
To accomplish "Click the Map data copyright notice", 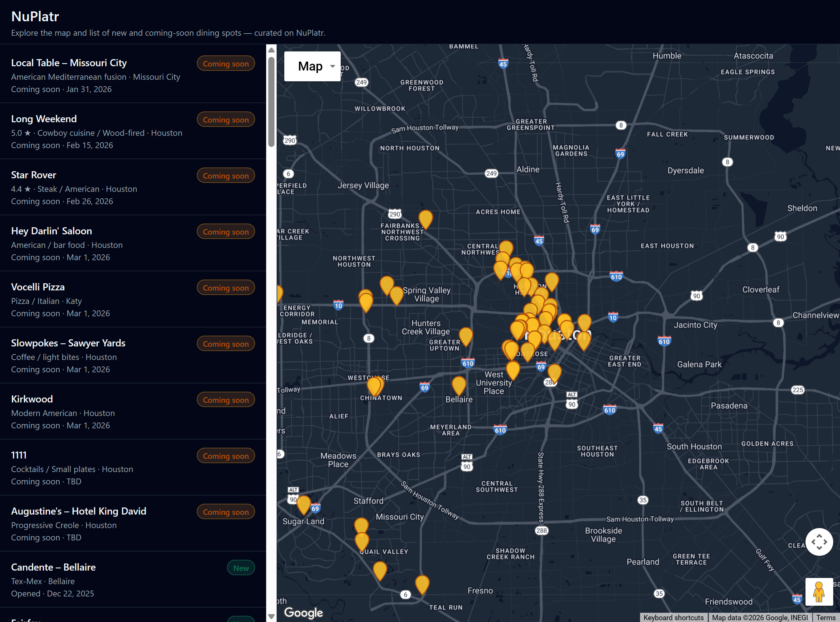I will 760,617.
